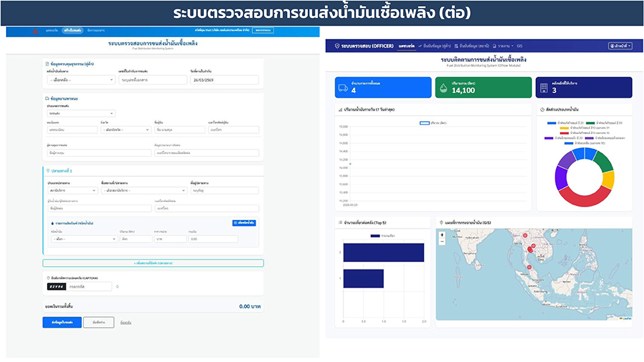
Task: Click the shield icon beside OFFICER title
Action: [x=337, y=46]
